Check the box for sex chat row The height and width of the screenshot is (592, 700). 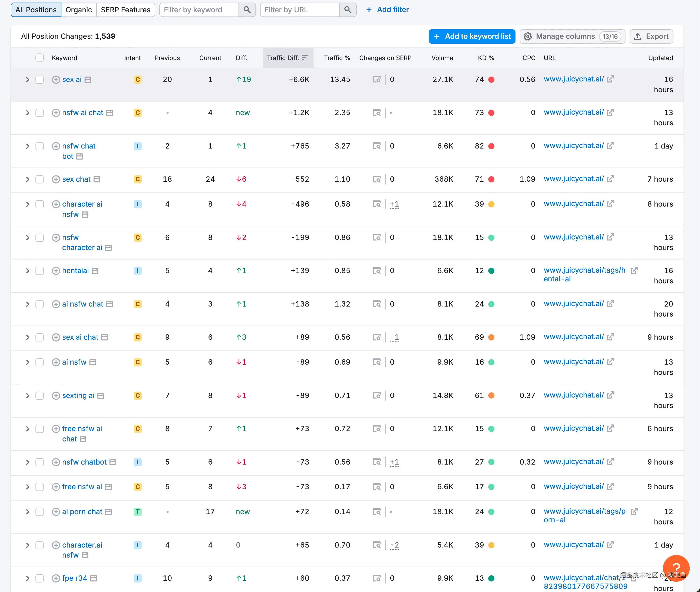point(40,179)
